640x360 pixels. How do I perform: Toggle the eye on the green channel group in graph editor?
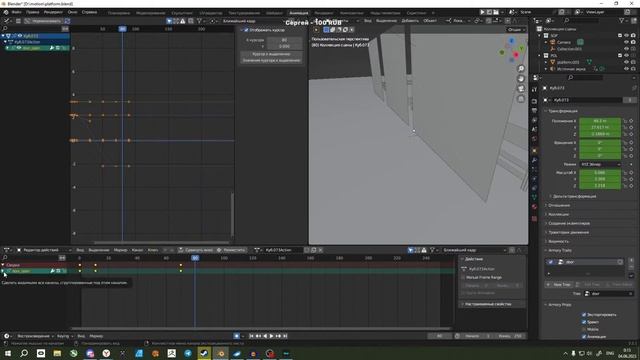pyautogui.click(x=19, y=48)
